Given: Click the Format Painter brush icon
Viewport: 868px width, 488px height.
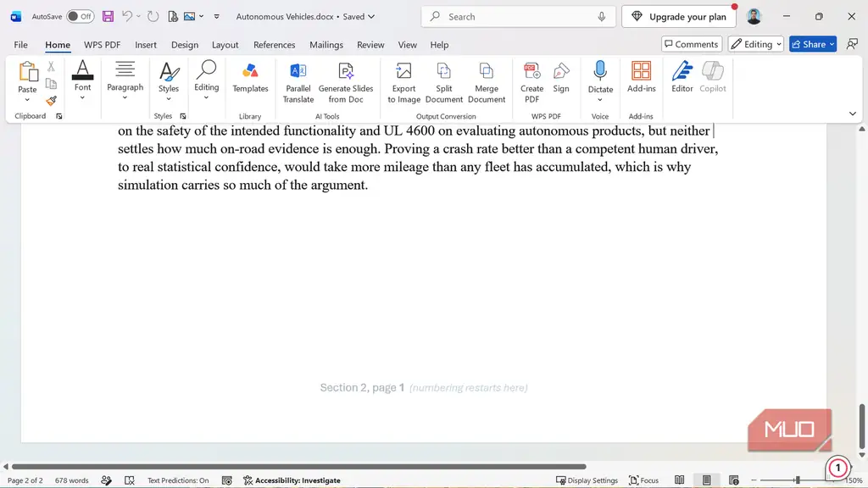Looking at the screenshot, I should coord(51,101).
